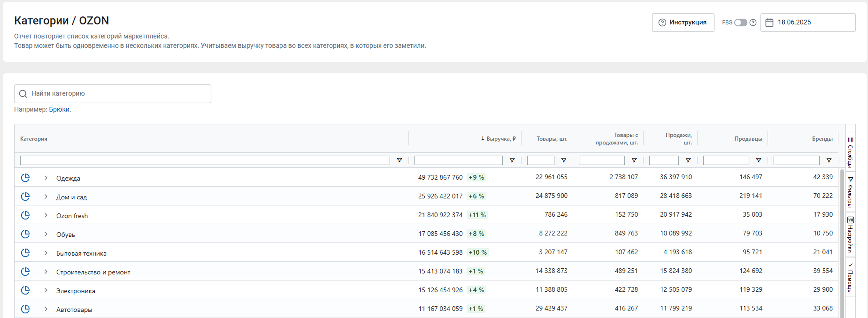Click the filter funnel for Категория column
868x318 pixels.
(399, 160)
